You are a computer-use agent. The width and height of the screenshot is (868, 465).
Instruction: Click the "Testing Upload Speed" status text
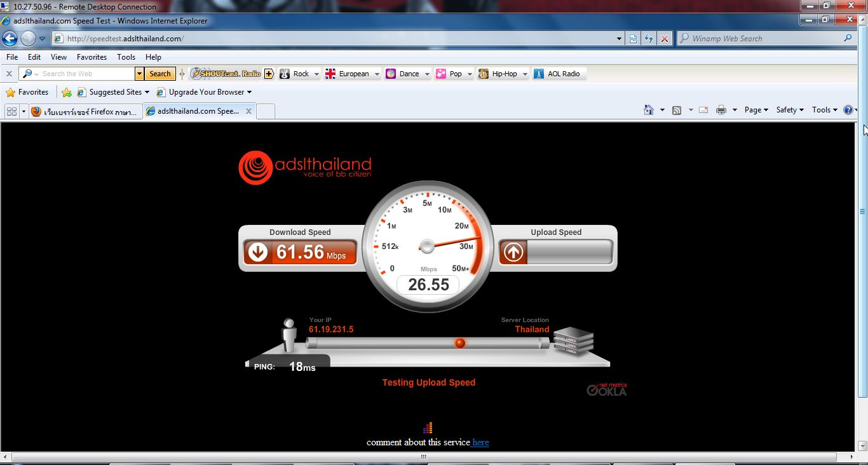pos(429,382)
